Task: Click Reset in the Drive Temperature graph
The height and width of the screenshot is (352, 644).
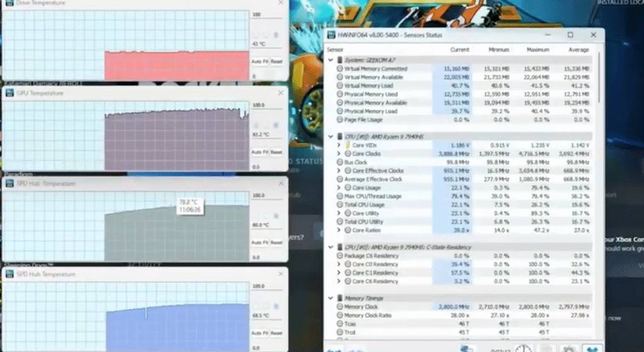Action: [277, 61]
